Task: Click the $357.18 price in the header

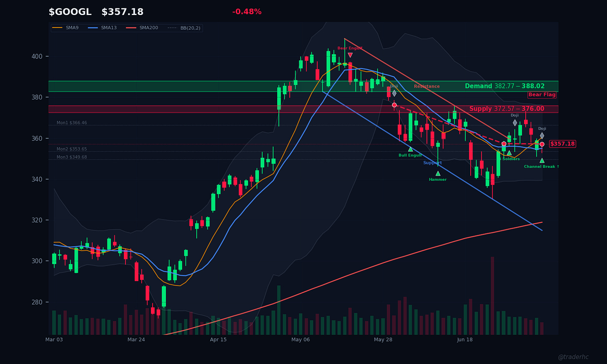Action: [123, 12]
